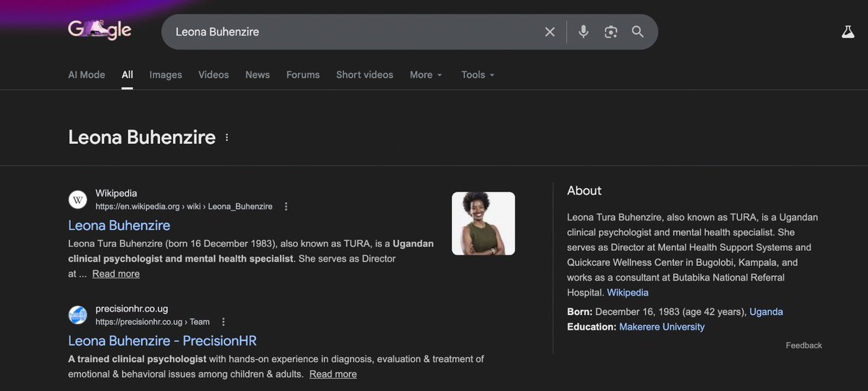The image size is (868, 391).
Task: Click the Education: label
Action: pyautogui.click(x=592, y=327)
